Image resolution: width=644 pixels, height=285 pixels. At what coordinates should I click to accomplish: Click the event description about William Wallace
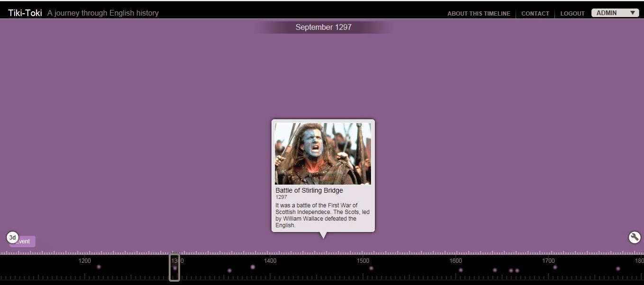[322, 215]
